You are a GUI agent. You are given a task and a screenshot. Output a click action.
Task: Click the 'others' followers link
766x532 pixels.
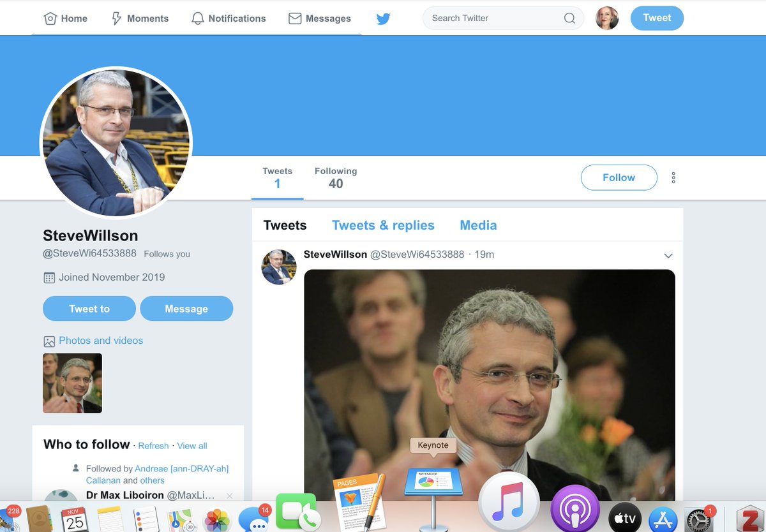pyautogui.click(x=153, y=480)
